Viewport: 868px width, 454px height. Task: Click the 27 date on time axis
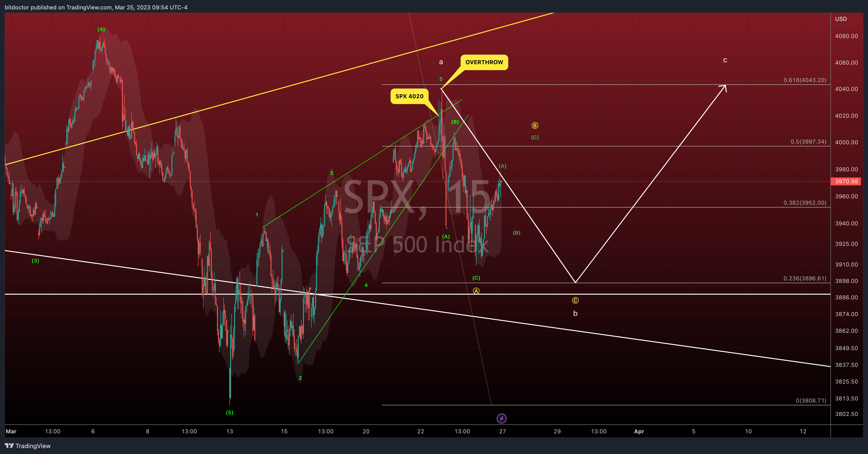(x=502, y=431)
